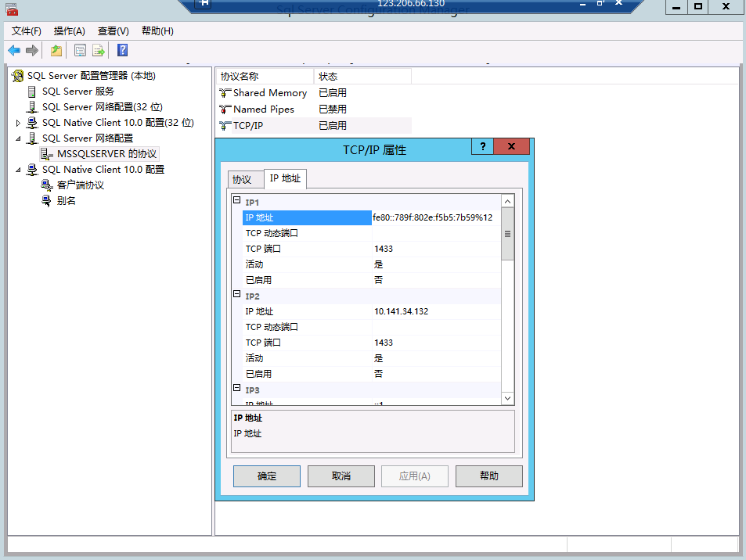
Task: Click the IP1 address value field
Action: click(436, 217)
